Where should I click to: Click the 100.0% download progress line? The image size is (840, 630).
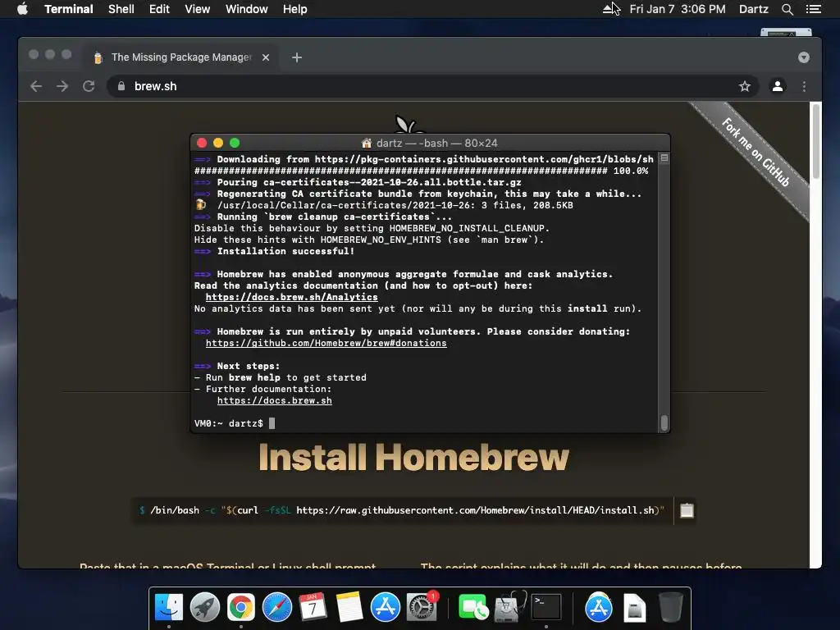click(421, 171)
